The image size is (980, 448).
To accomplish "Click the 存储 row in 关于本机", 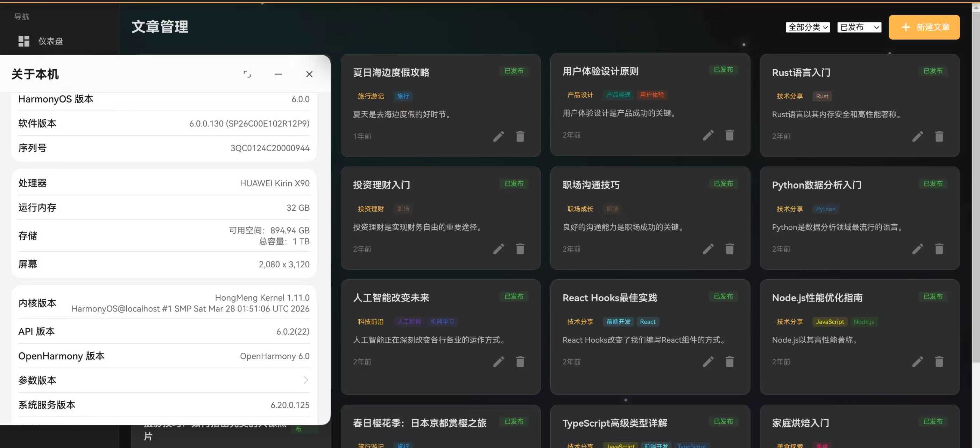I will (164, 236).
